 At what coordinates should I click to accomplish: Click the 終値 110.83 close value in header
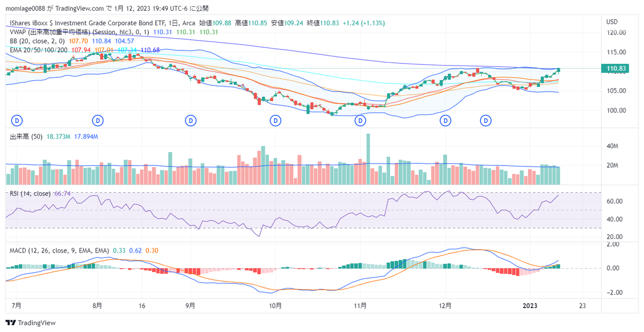click(323, 23)
